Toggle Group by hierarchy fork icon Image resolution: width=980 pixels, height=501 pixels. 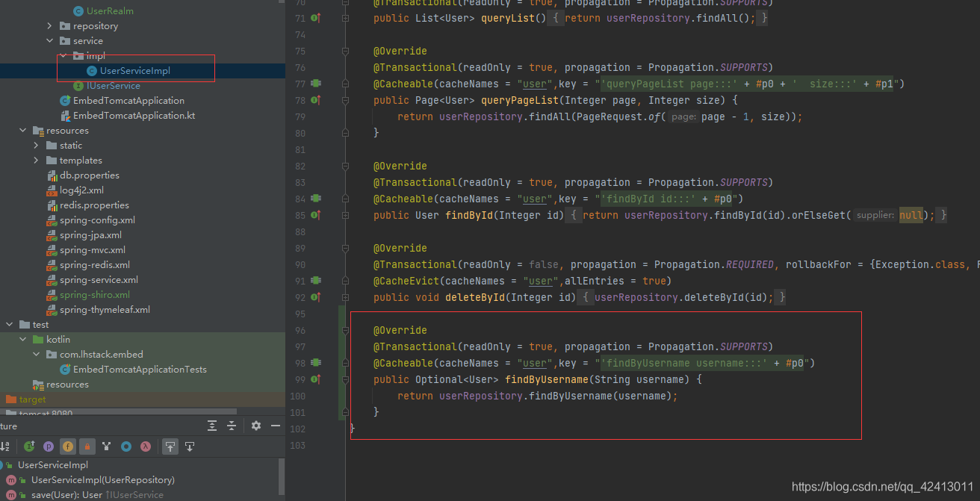pyautogui.click(x=107, y=446)
